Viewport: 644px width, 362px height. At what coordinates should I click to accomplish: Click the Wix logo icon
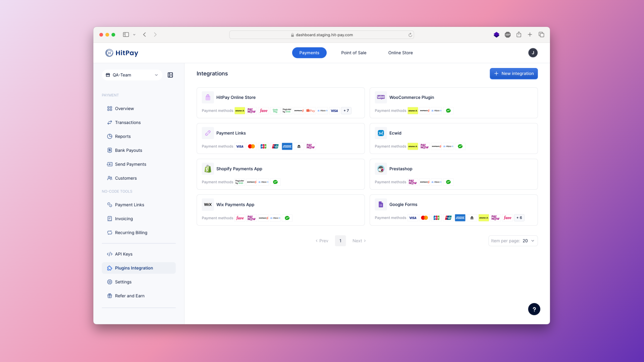point(208,204)
